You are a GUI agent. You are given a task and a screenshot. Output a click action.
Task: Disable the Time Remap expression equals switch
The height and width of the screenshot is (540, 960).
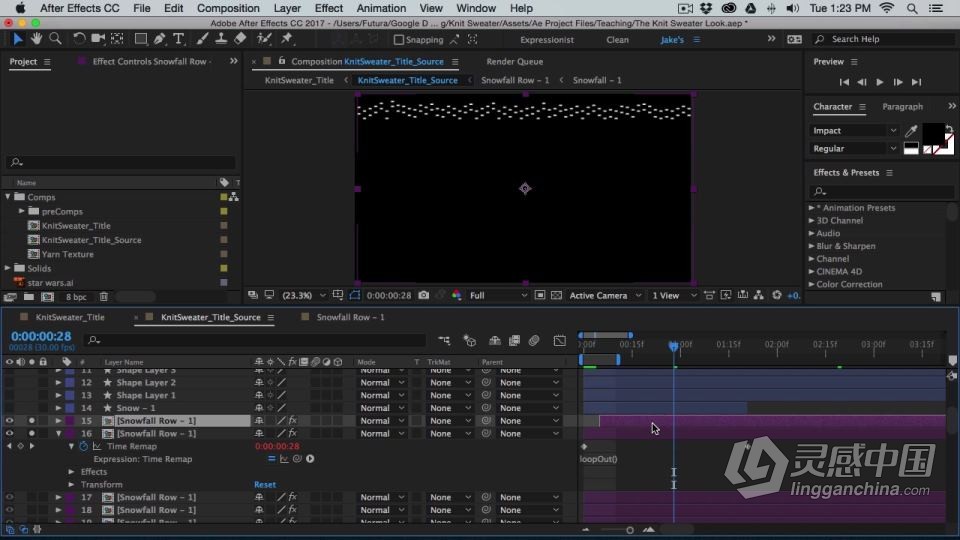(x=271, y=459)
